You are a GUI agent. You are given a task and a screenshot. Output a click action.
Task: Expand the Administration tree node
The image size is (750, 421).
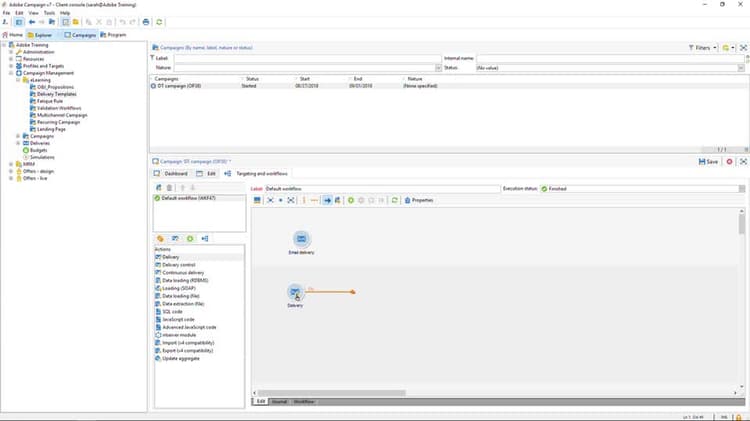[11, 52]
